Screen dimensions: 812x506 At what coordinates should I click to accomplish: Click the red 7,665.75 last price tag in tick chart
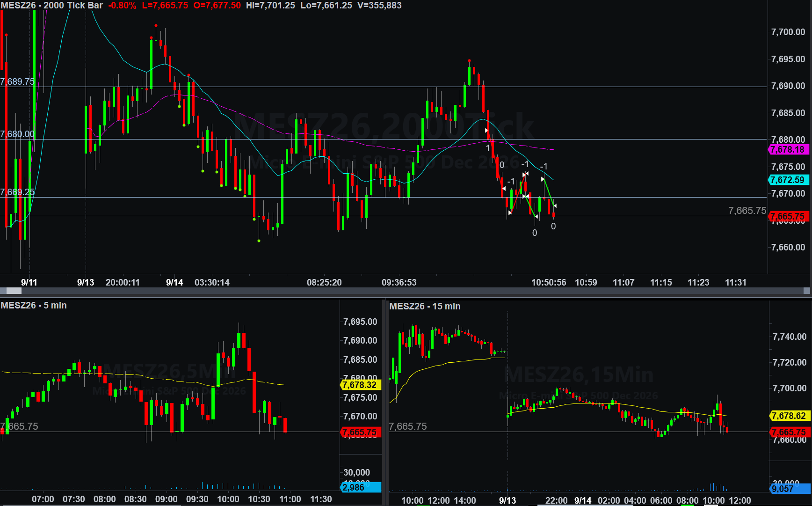tap(789, 217)
